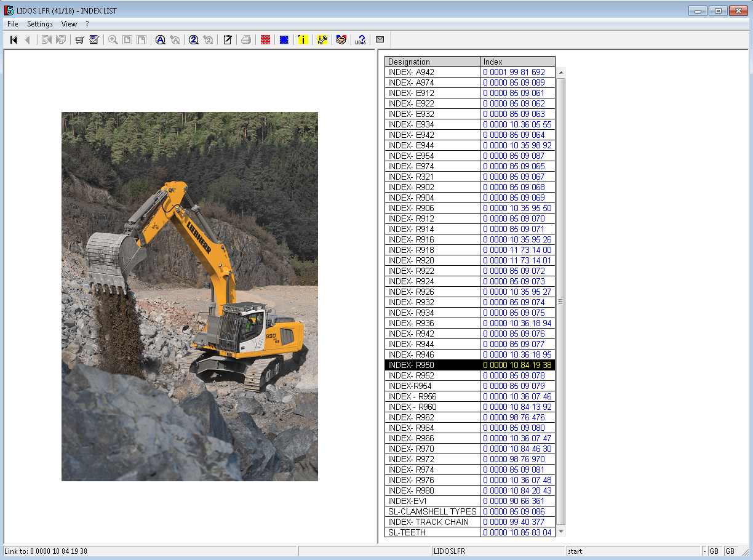Image resolution: width=753 pixels, height=560 pixels.
Task: Select the search A magnifier icon
Action: coord(160,40)
